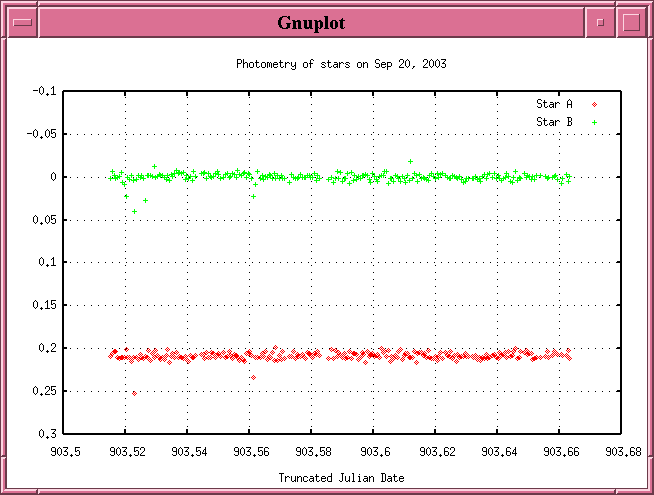Click the 0.3 y-axis tick label
Screen dimensions: 654x495
(48, 434)
